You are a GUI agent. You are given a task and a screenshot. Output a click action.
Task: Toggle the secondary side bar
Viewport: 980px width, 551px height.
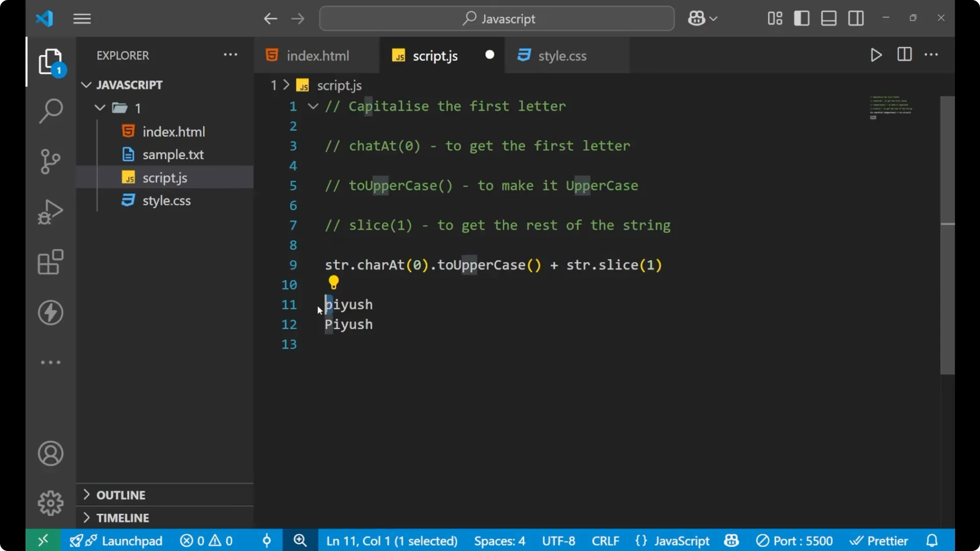(x=855, y=18)
